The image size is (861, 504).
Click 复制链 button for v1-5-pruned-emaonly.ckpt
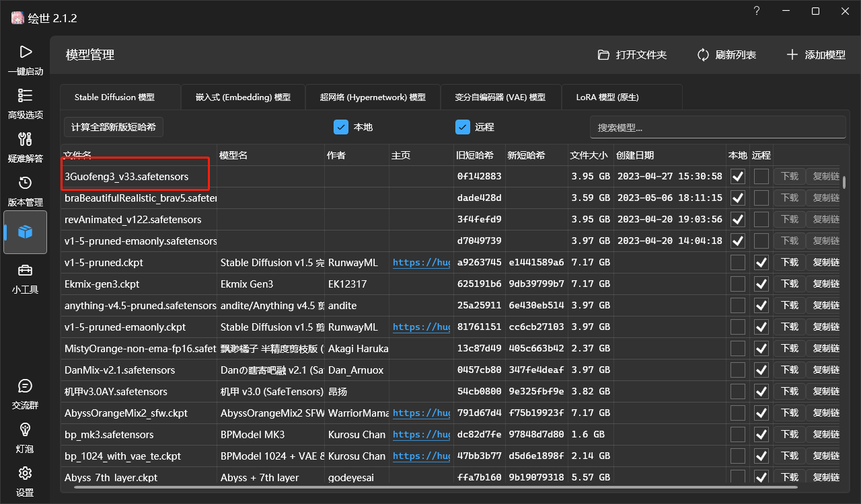click(823, 327)
